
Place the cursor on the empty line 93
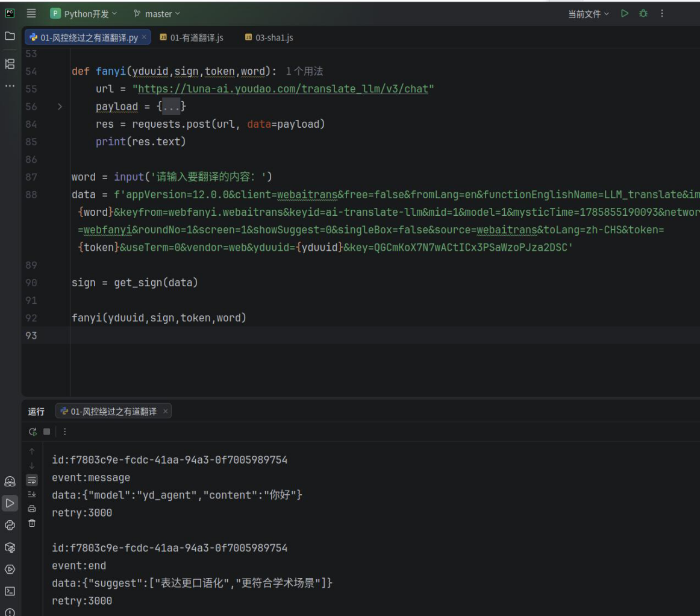[384, 336]
